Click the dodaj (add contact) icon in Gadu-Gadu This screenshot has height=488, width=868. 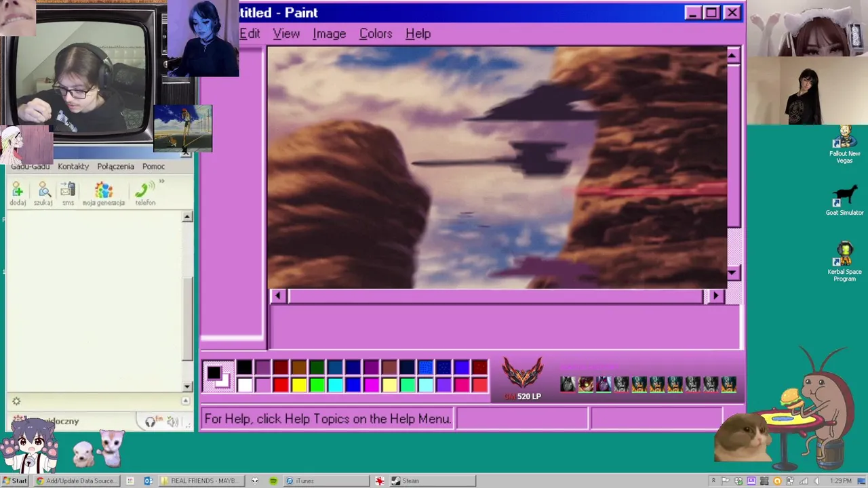tap(18, 194)
